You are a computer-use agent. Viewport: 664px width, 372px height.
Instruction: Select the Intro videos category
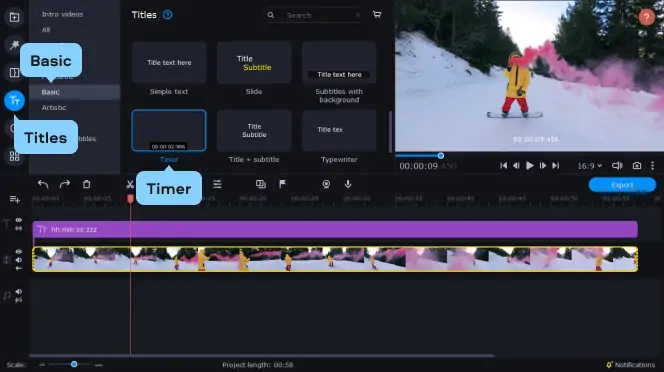62,14
